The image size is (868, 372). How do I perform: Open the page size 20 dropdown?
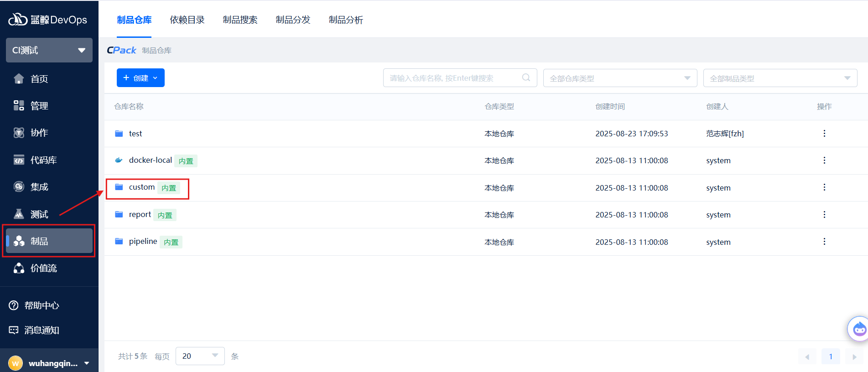(x=200, y=356)
